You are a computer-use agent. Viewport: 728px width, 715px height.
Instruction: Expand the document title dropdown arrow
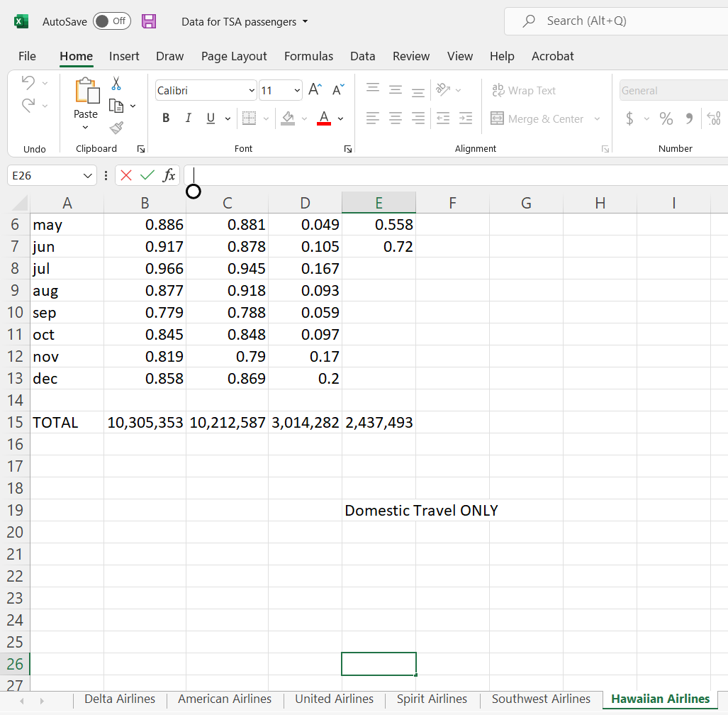[x=305, y=21]
